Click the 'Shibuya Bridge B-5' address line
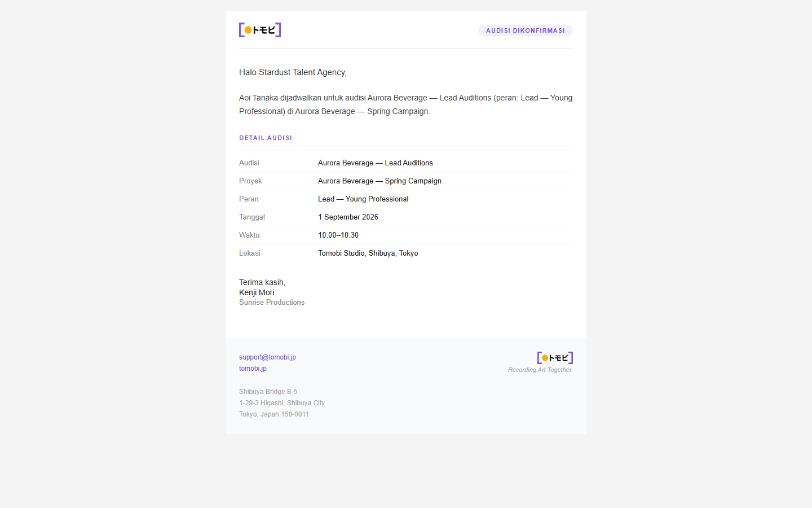Screen dimensions: 812x508 [x=268, y=392]
